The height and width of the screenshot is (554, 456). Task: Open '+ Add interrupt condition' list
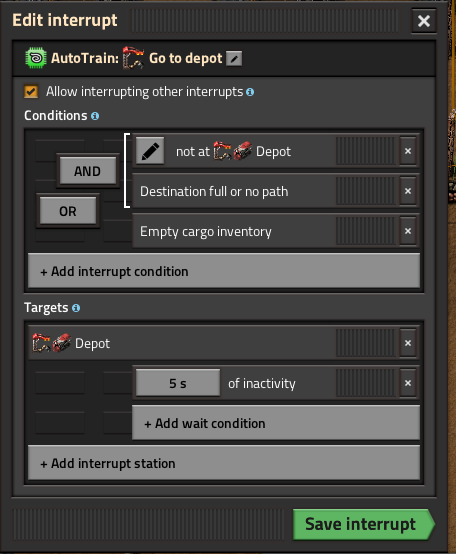224,271
